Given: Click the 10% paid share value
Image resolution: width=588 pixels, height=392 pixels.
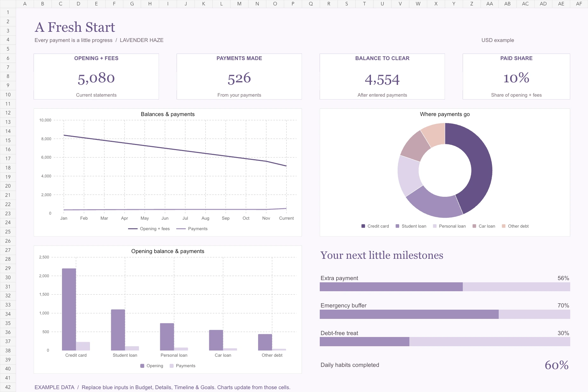Looking at the screenshot, I should point(516,78).
